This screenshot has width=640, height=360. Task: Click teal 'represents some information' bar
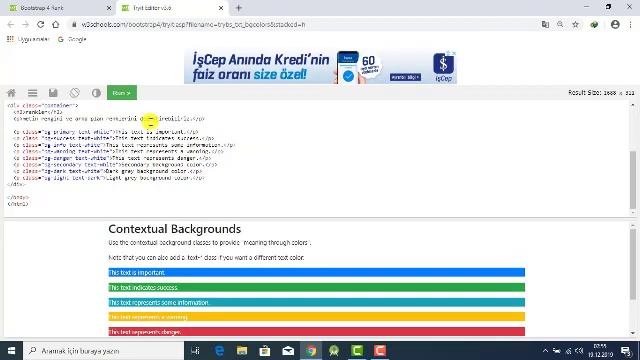tap(317, 302)
